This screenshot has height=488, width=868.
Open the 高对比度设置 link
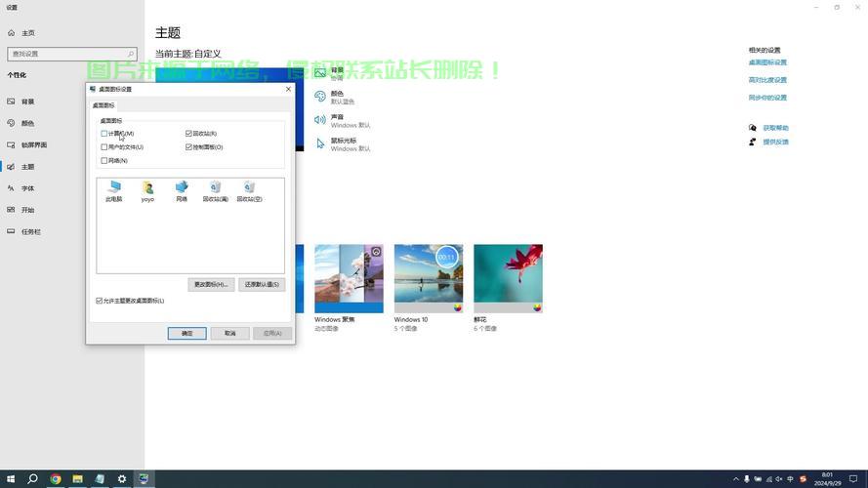tap(767, 80)
